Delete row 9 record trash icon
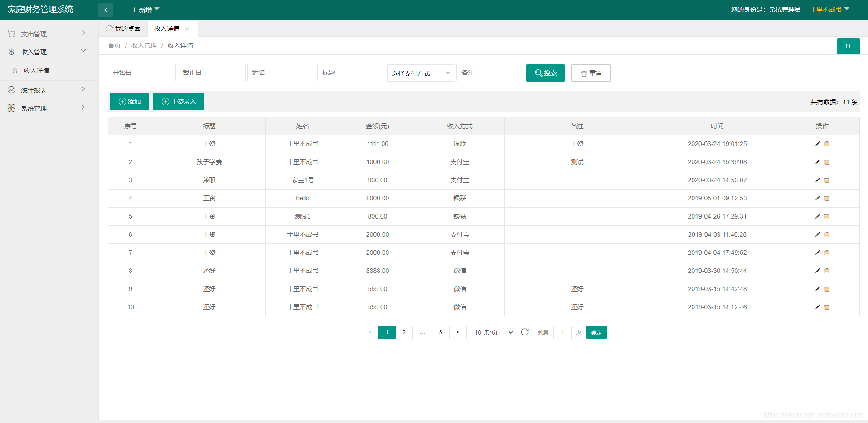The width and height of the screenshot is (868, 423). [x=827, y=289]
